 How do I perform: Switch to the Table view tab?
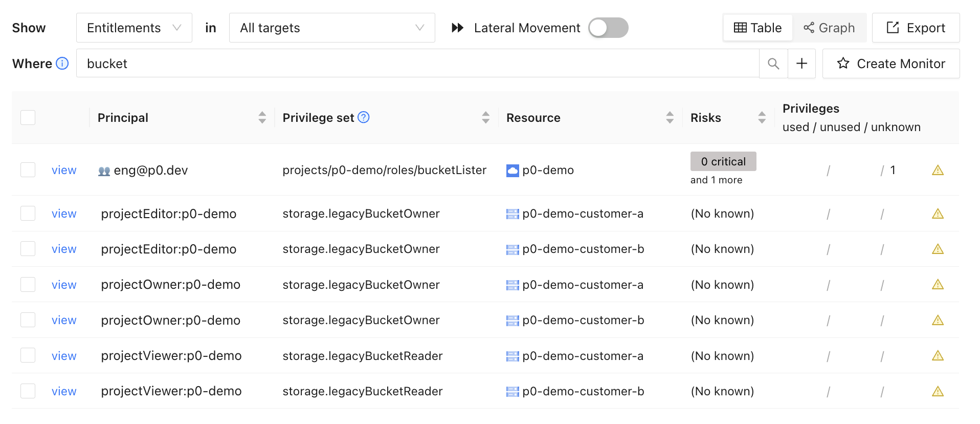click(758, 28)
